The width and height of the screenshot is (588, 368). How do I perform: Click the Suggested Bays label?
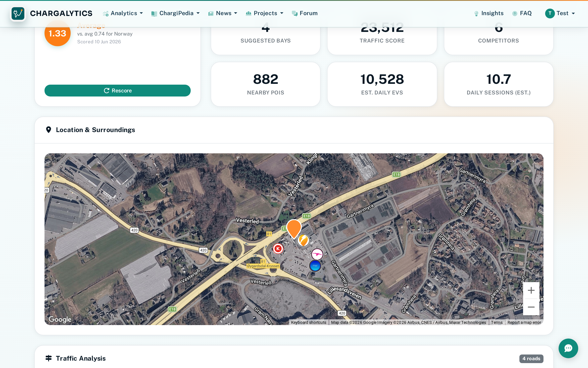tap(266, 41)
